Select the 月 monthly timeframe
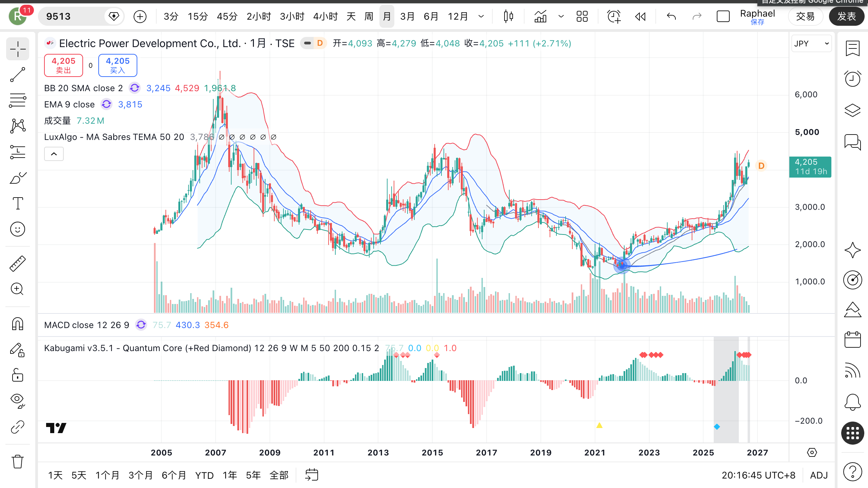Screen dimensions: 868x488 click(x=387, y=16)
